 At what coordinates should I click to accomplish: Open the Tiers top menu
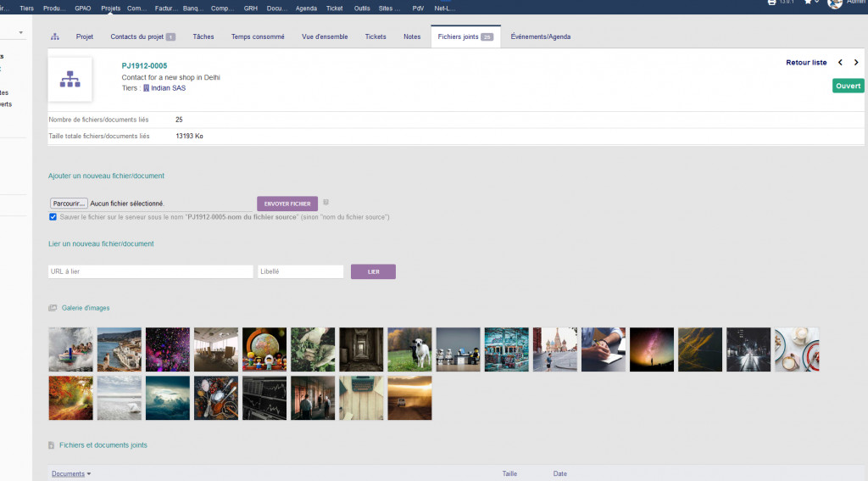coord(26,8)
